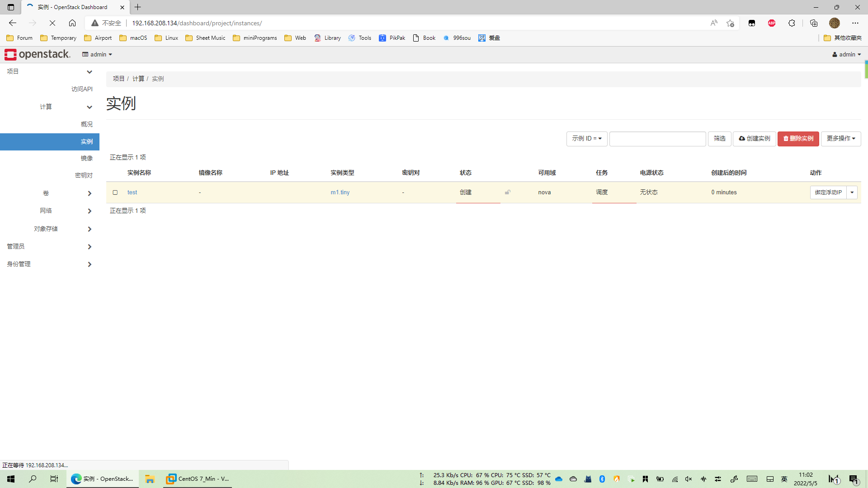The height and width of the screenshot is (488, 868).
Task: Click the OpenStack logo
Action: [x=38, y=54]
